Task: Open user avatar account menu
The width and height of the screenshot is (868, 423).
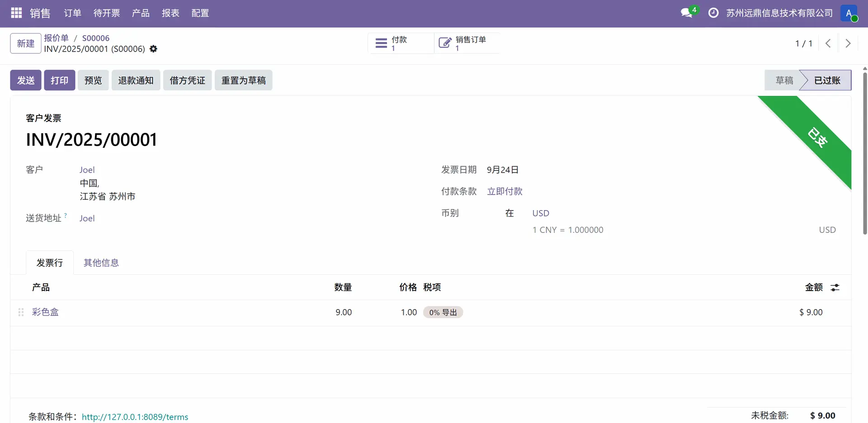Action: (x=849, y=13)
